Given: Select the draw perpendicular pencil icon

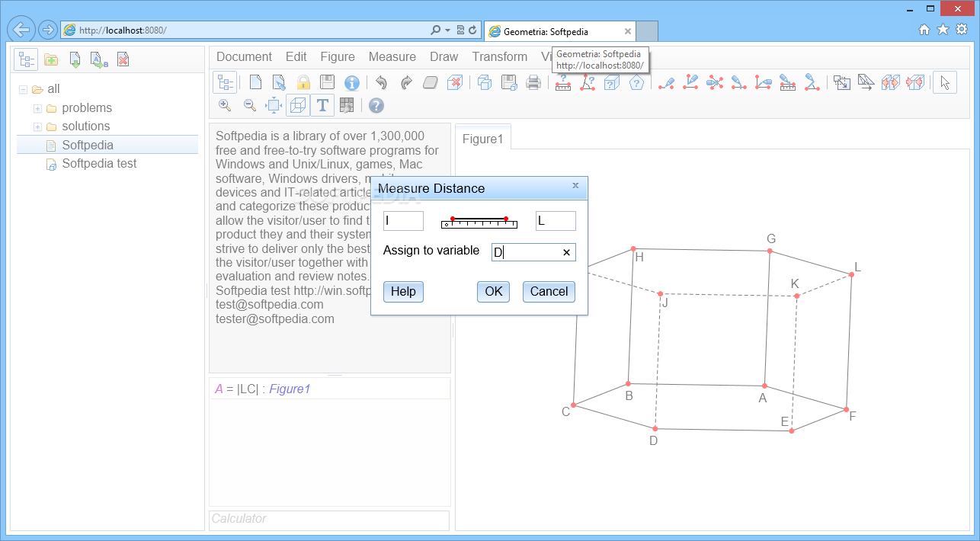Looking at the screenshot, I should tap(690, 82).
